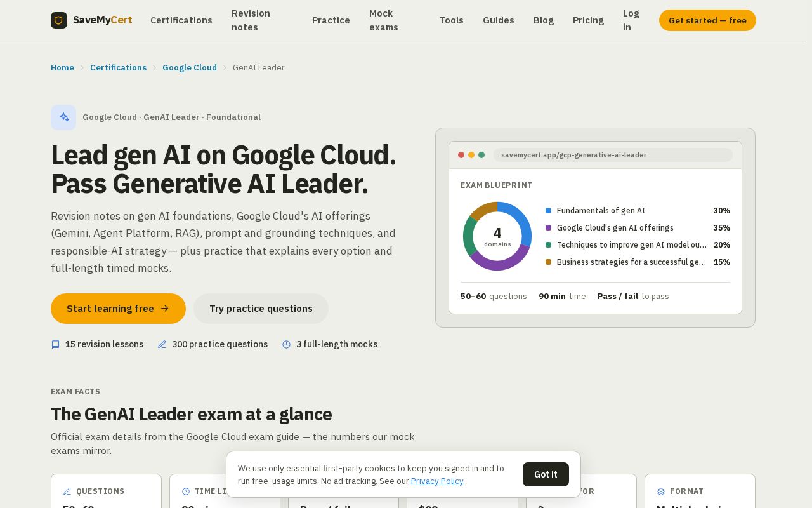Image resolution: width=812 pixels, height=508 pixels.
Task: Click the exam blueprint donut chart
Action: 497,236
